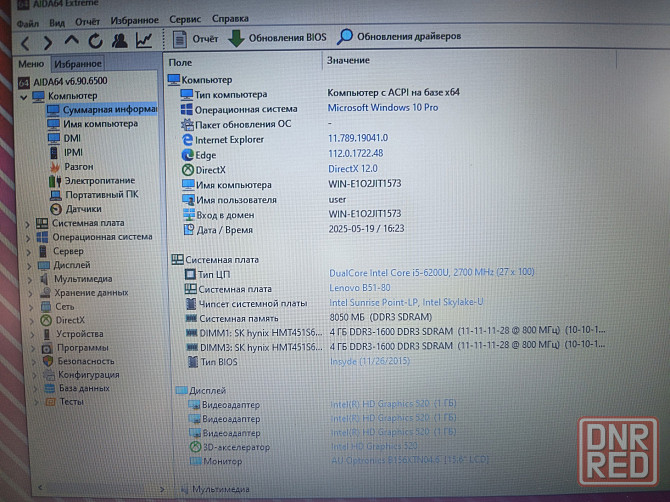
Task: Open the graph chart toolbar icon
Action: [x=144, y=40]
